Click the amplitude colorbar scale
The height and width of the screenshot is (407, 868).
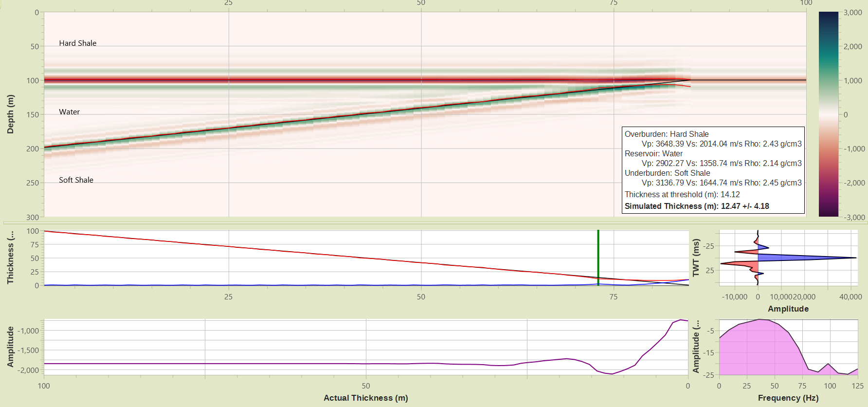tap(829, 114)
